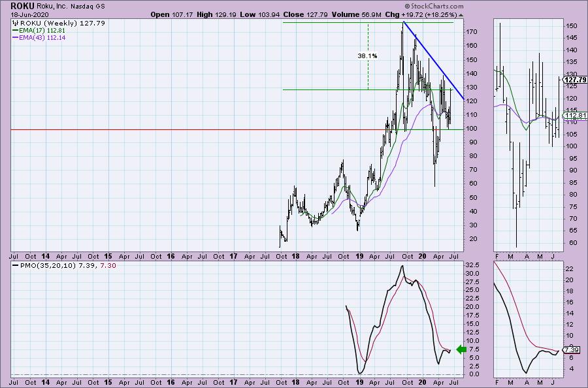Click the 170 label on the main price axis
Image resolution: width=588 pixels, height=388 pixels.
[x=472, y=32]
